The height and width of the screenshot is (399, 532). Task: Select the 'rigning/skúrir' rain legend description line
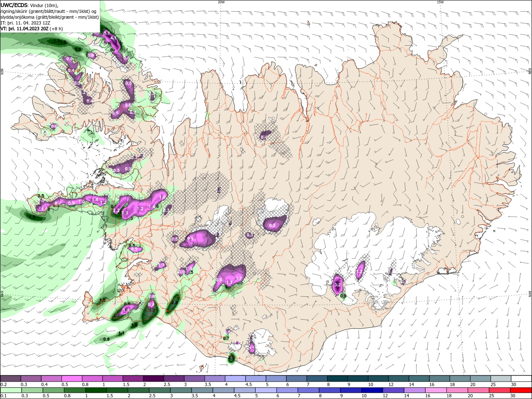click(x=49, y=11)
